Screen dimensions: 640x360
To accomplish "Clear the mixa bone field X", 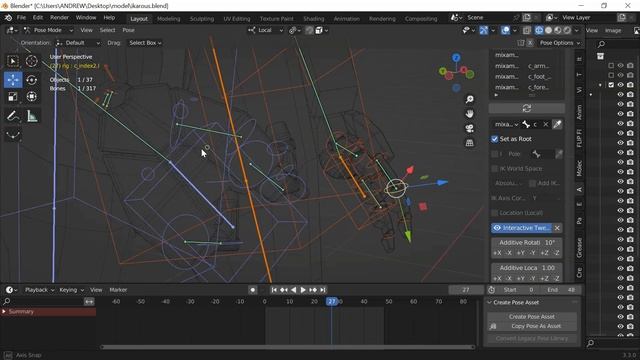I will click(546, 124).
